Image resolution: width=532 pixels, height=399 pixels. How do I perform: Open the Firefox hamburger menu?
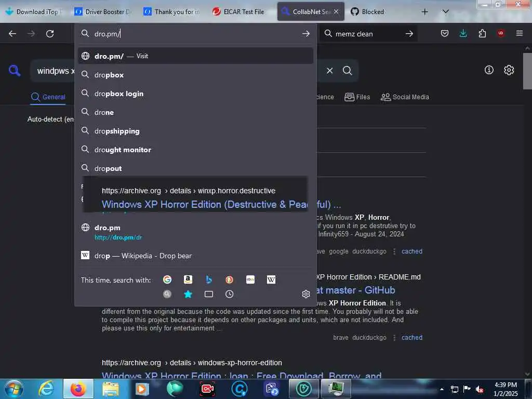click(520, 33)
